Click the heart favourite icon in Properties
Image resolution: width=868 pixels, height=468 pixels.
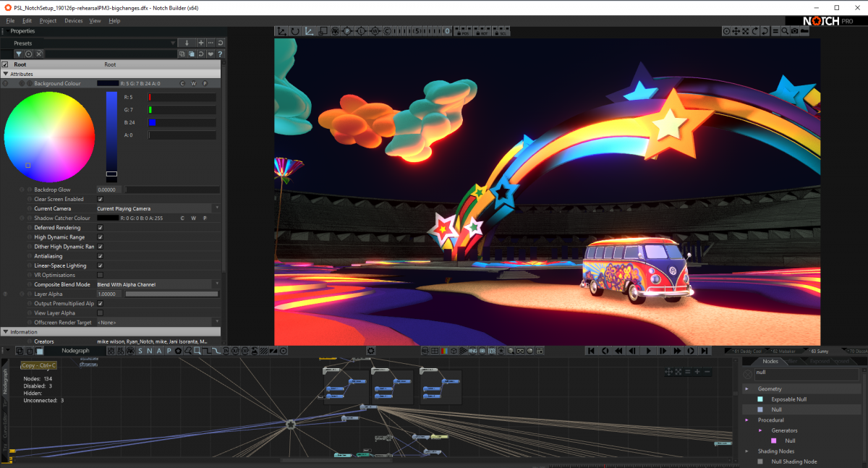pos(210,54)
